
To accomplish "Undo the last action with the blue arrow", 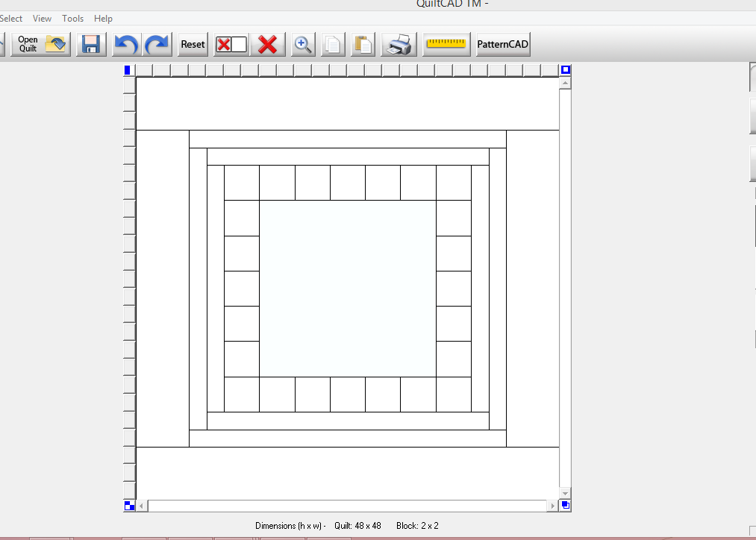I will click(126, 44).
